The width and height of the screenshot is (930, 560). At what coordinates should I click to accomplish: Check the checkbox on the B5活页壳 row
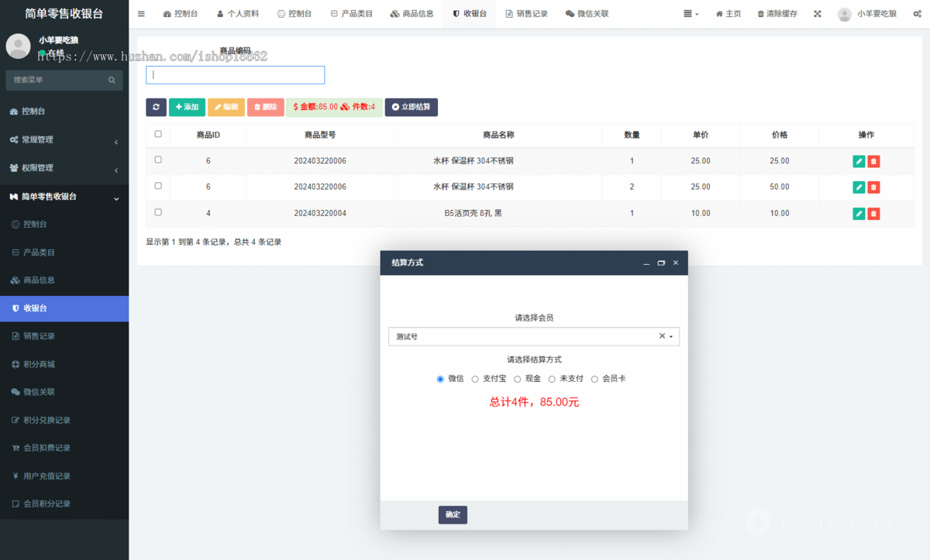click(x=157, y=213)
